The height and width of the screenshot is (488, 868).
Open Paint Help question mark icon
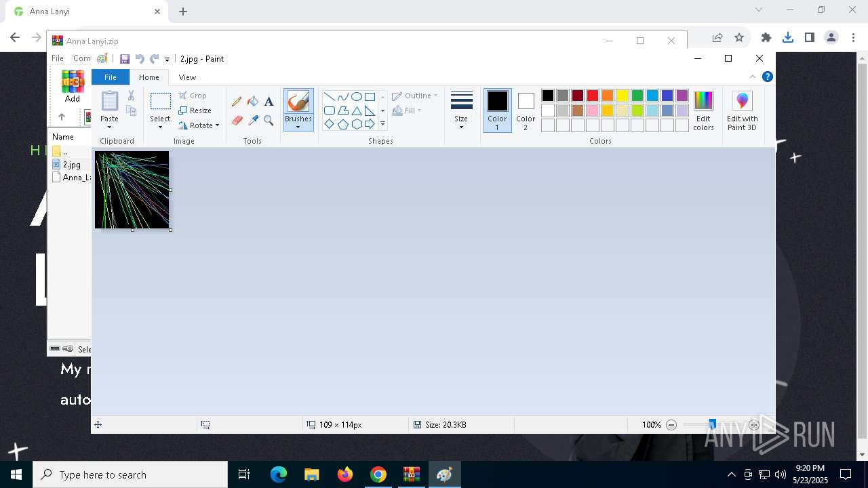[768, 77]
